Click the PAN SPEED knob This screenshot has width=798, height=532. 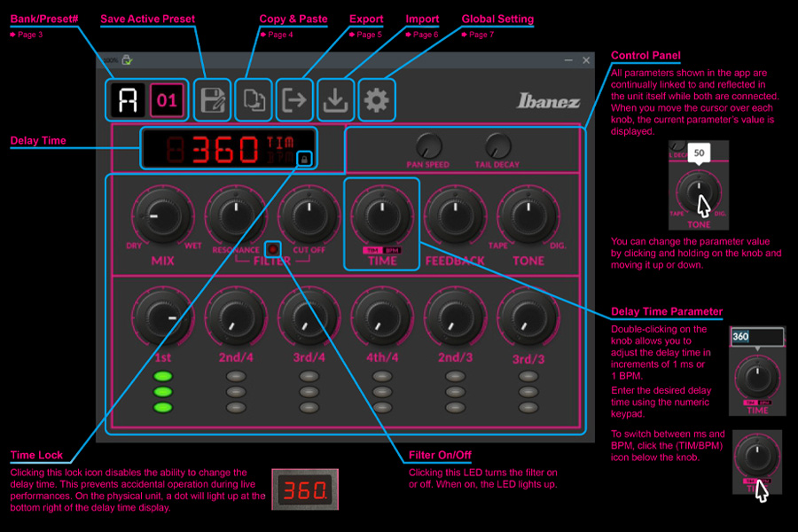coord(428,145)
